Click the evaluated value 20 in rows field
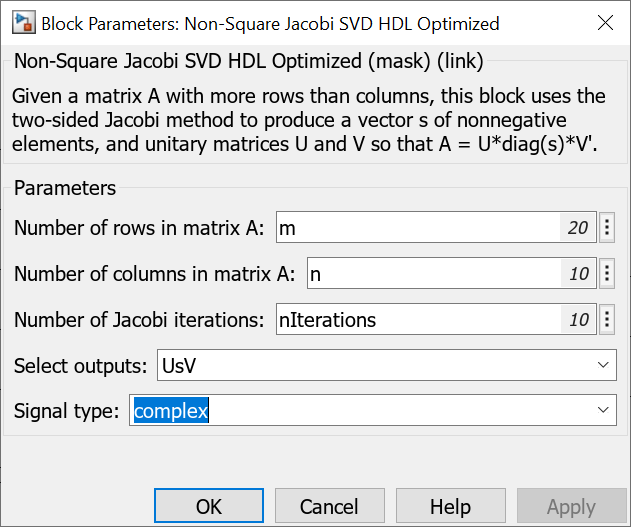The image size is (631, 527). [577, 228]
